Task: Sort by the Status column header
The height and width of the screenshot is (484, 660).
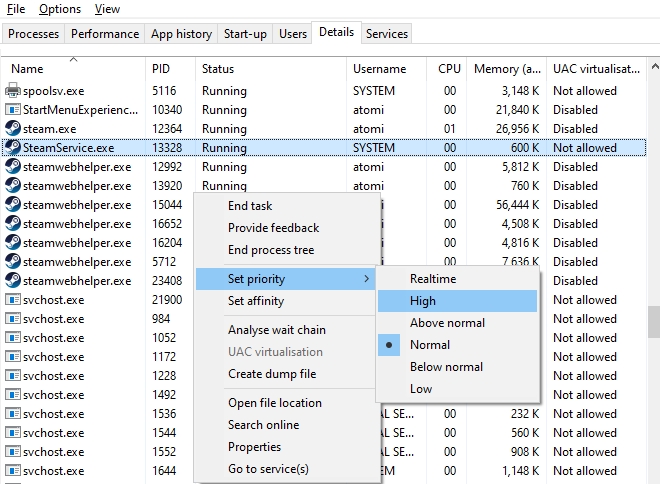Action: click(271, 69)
